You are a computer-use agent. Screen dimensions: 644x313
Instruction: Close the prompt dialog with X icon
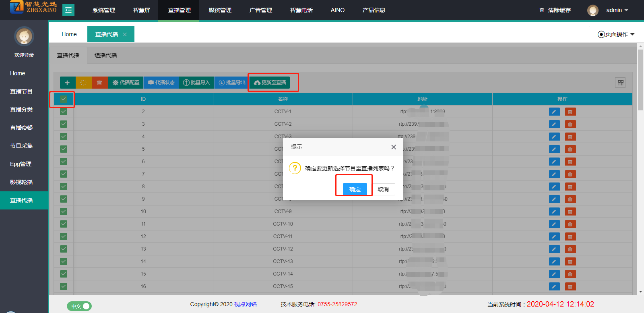tap(393, 147)
